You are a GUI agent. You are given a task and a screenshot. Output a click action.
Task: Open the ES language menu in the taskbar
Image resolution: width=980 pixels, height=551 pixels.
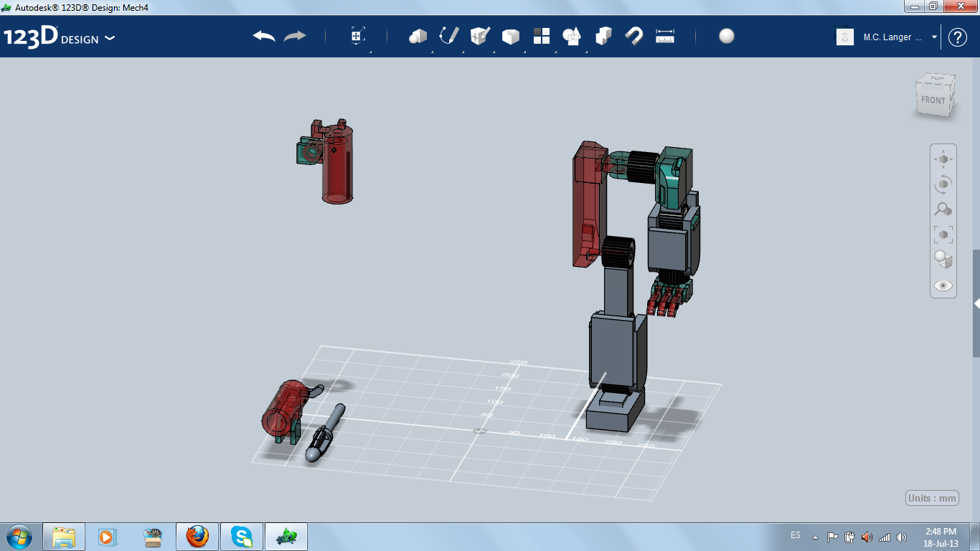796,535
